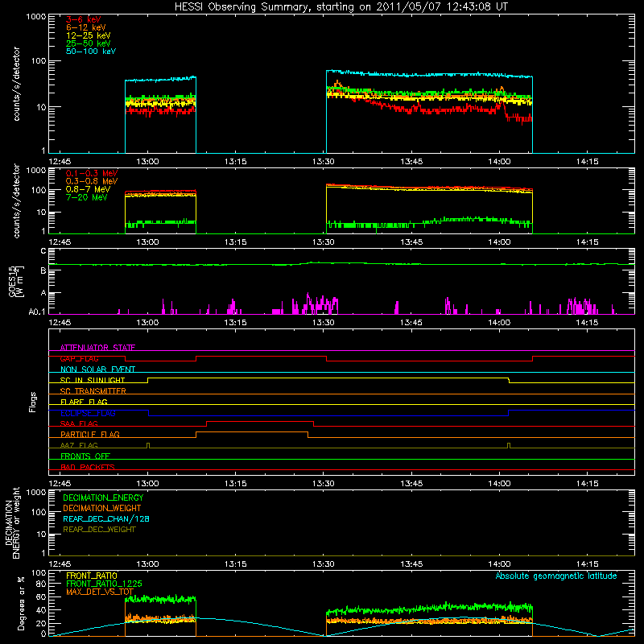Select the red 3-6 keV legend label
The width and height of the screenshot is (644, 644).
pos(83,19)
